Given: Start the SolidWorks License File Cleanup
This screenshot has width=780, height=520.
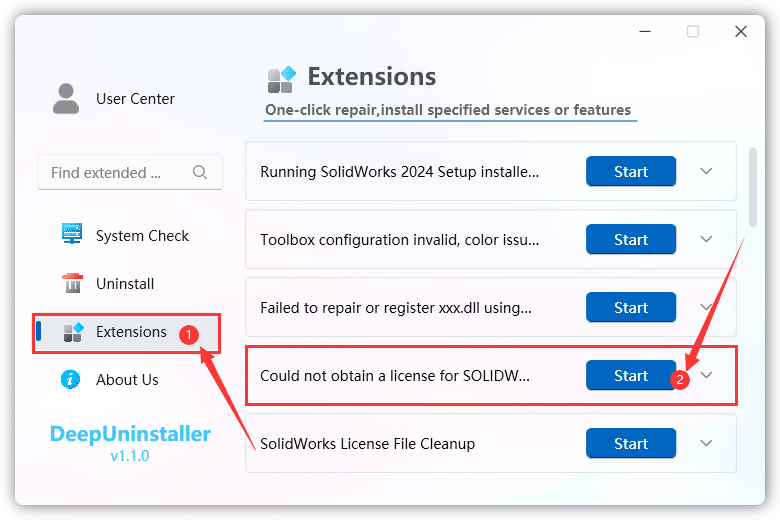Looking at the screenshot, I should [630, 443].
